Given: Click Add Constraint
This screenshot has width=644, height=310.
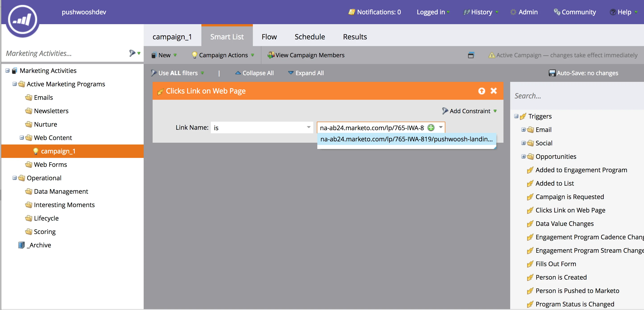Looking at the screenshot, I should [469, 111].
